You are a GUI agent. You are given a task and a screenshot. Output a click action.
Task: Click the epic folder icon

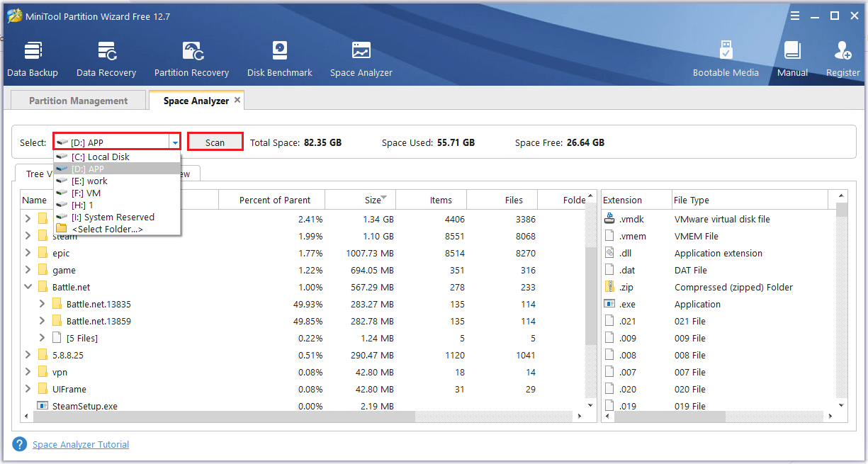click(43, 253)
